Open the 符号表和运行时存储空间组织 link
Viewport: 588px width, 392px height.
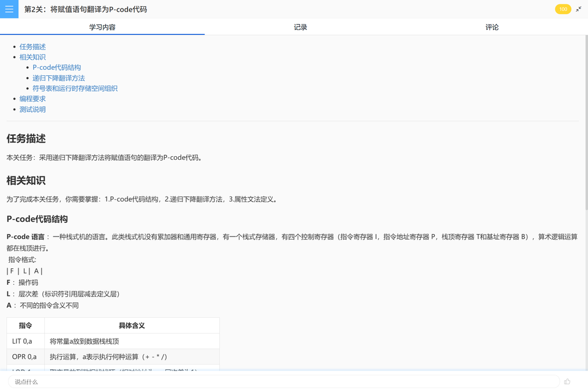75,88
